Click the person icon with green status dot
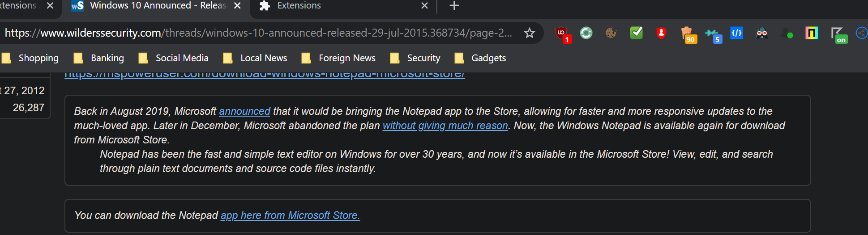868x235 pixels. (x=787, y=34)
